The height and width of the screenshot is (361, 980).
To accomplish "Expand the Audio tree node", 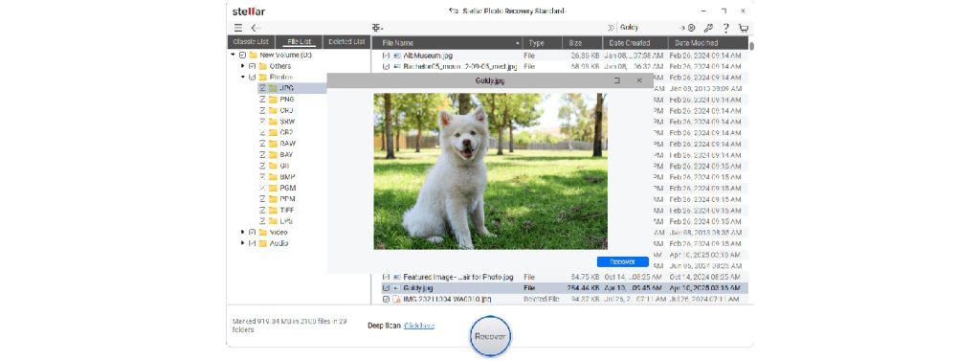I will (x=243, y=243).
